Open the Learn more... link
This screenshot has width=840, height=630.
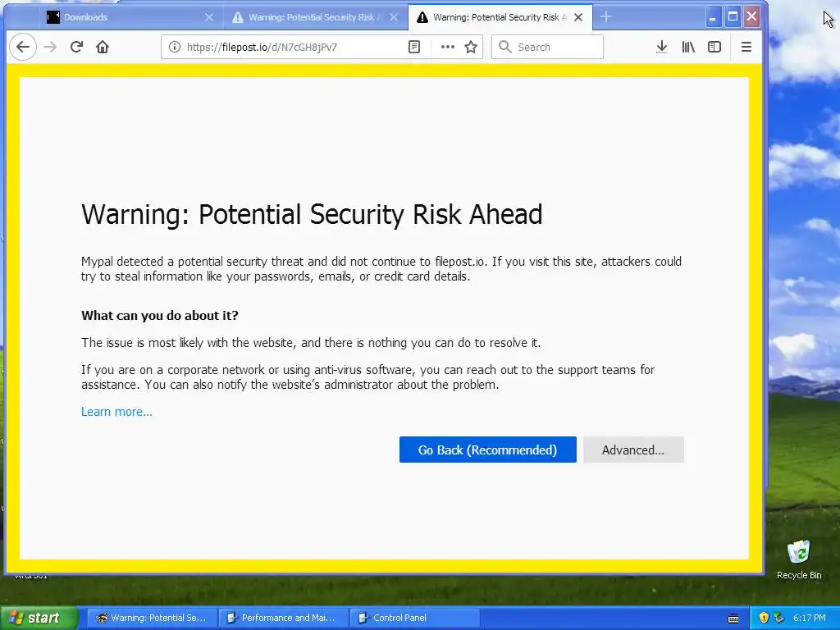point(116,412)
